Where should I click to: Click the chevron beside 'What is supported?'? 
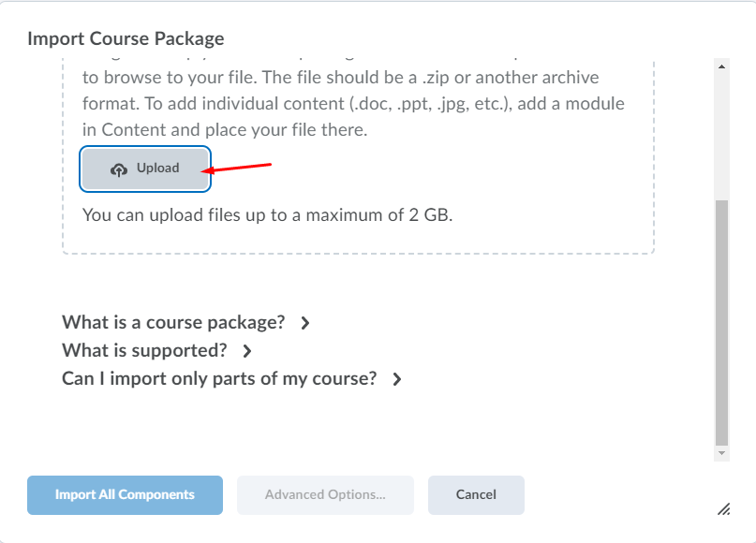(x=247, y=351)
